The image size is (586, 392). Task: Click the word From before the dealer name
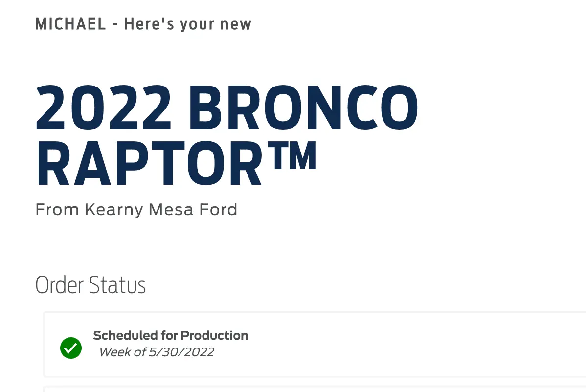[x=57, y=210]
